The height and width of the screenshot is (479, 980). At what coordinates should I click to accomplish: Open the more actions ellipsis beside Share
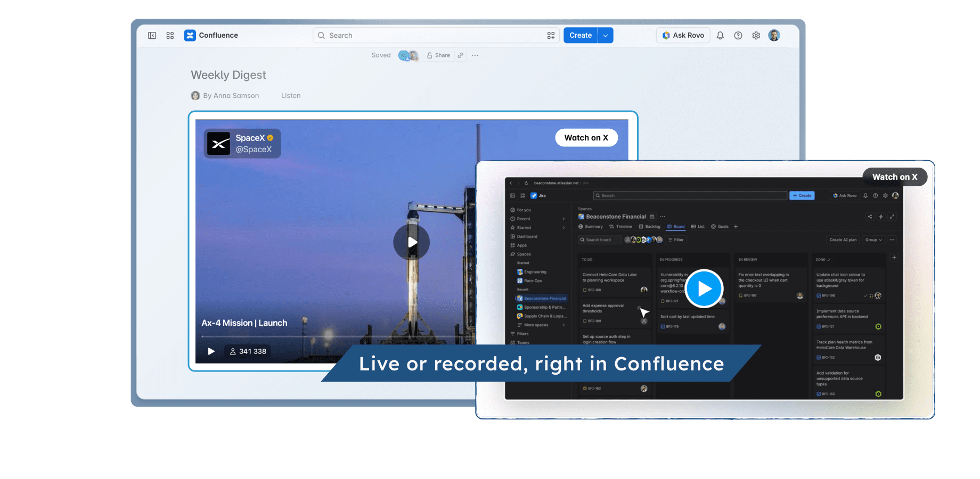tap(475, 55)
